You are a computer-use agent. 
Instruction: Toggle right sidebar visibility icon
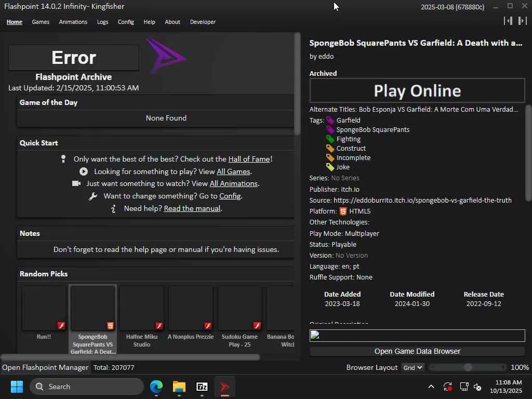[x=523, y=21]
